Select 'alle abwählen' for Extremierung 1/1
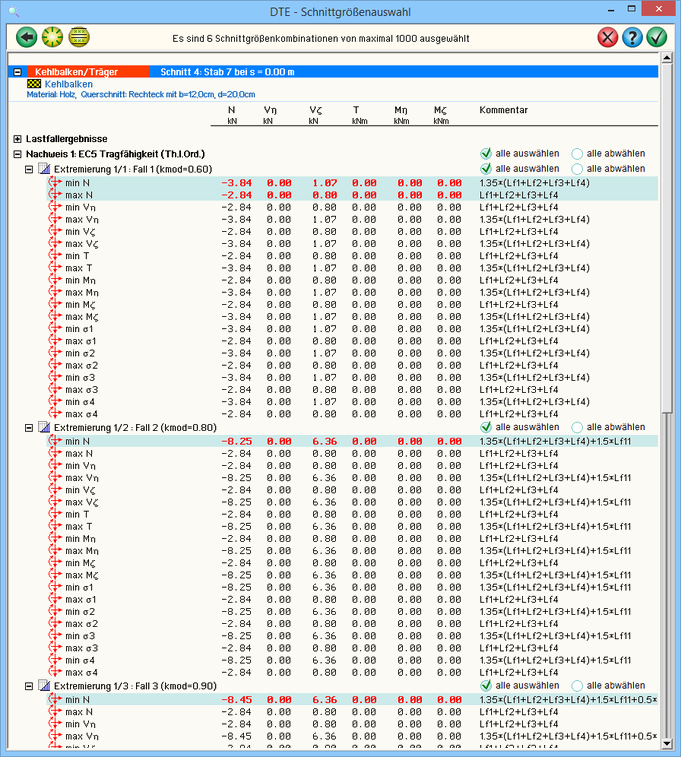The height and width of the screenshot is (757, 681). 577,169
